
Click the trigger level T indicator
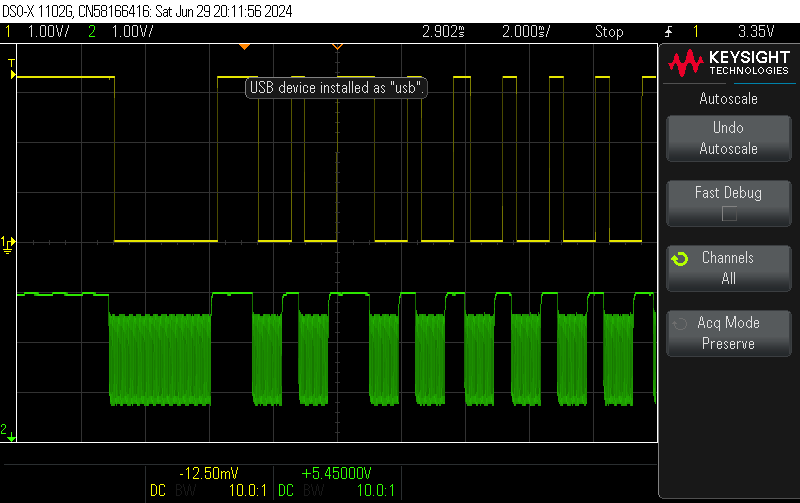12,69
